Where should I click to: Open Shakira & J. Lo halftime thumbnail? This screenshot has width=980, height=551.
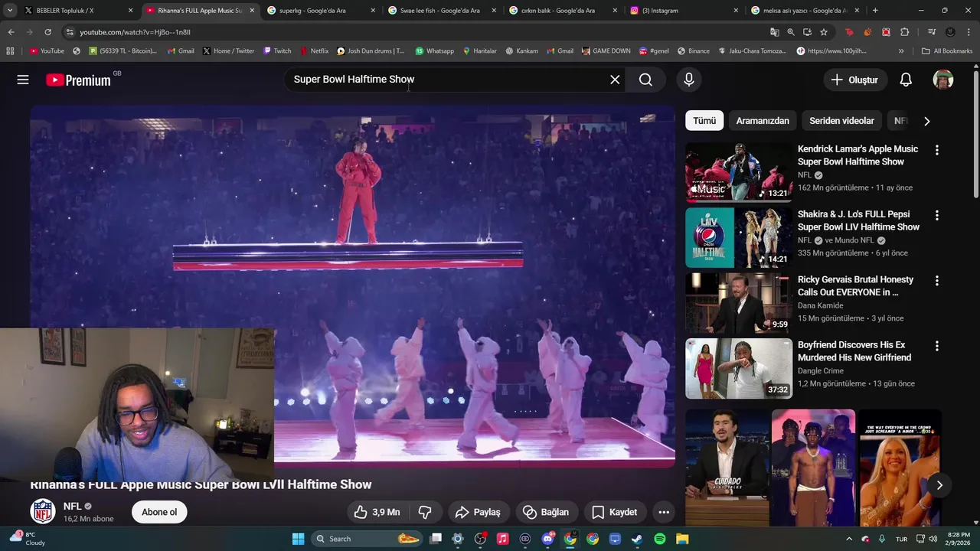pyautogui.click(x=739, y=237)
